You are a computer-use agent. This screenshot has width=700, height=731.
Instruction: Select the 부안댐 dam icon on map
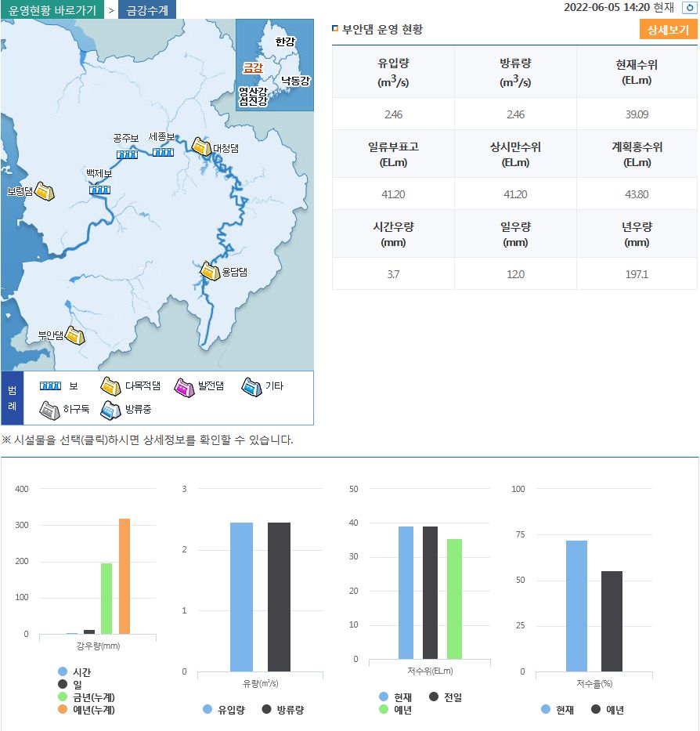tap(74, 335)
